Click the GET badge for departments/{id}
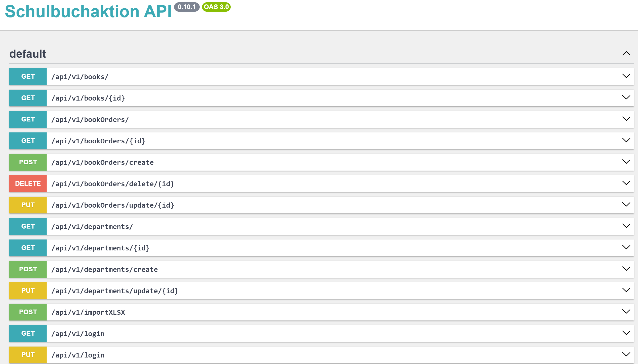 tap(28, 248)
